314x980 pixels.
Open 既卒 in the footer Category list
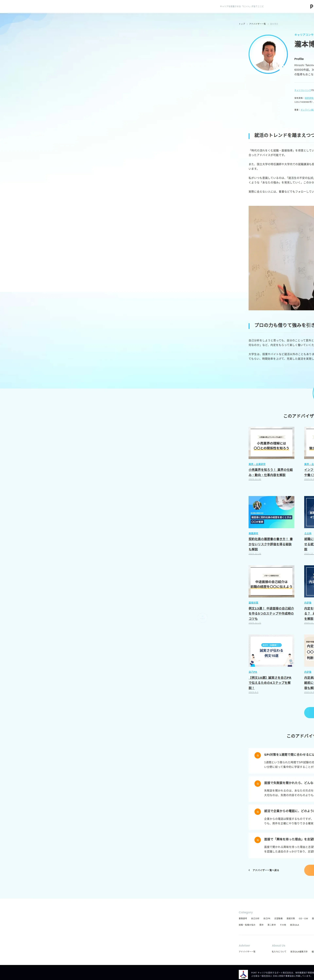point(261,925)
